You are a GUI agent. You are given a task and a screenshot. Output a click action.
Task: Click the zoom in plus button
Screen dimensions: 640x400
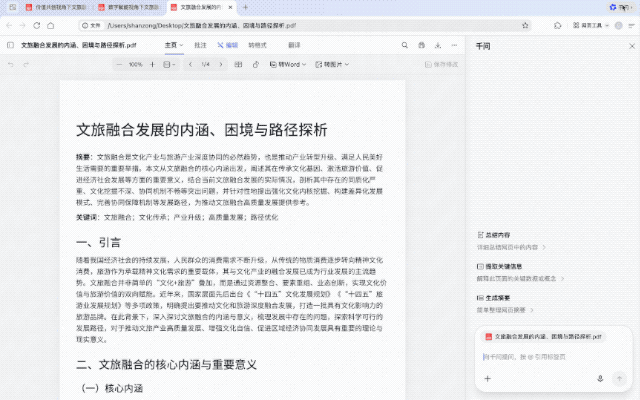tap(154, 64)
